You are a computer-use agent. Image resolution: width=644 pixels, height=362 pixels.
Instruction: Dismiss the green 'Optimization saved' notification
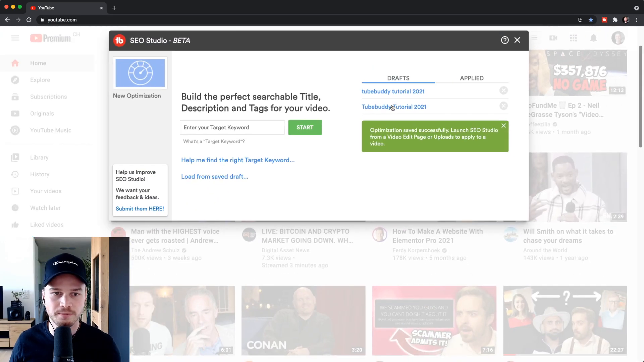(x=503, y=126)
